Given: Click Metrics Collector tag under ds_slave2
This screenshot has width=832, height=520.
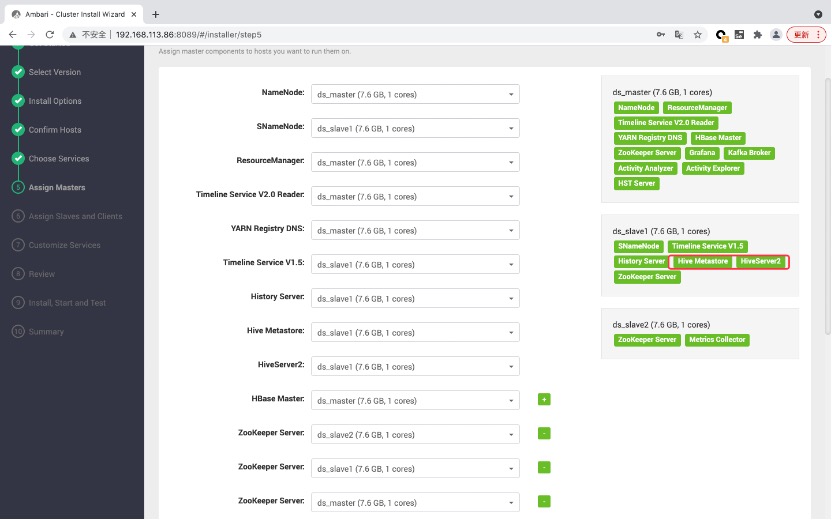Looking at the screenshot, I should tap(717, 340).
